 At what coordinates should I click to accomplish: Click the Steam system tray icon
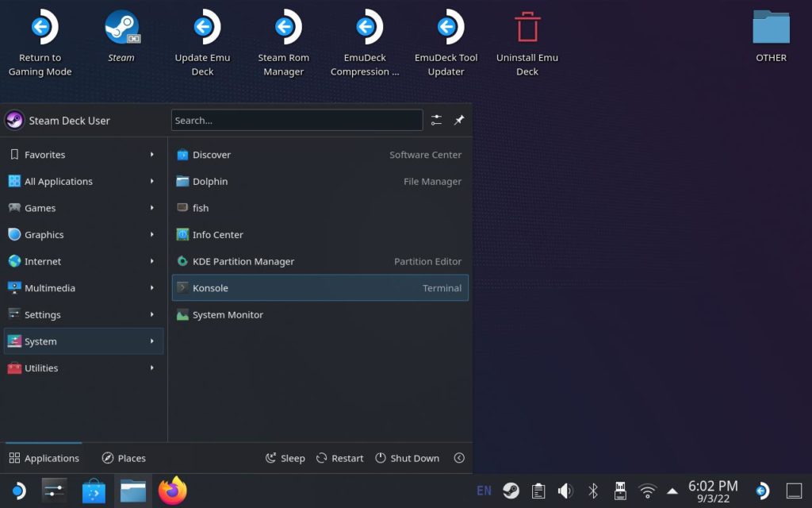[x=511, y=491]
